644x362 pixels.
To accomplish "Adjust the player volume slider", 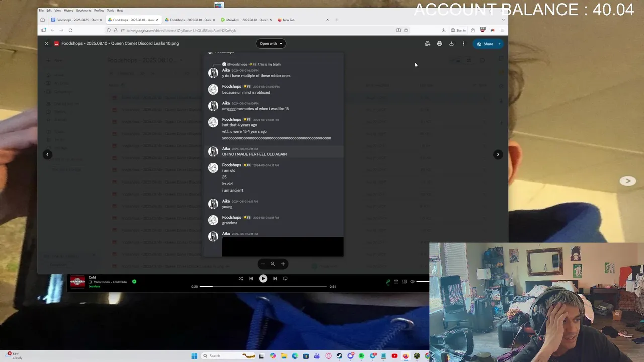I will coord(424,282).
